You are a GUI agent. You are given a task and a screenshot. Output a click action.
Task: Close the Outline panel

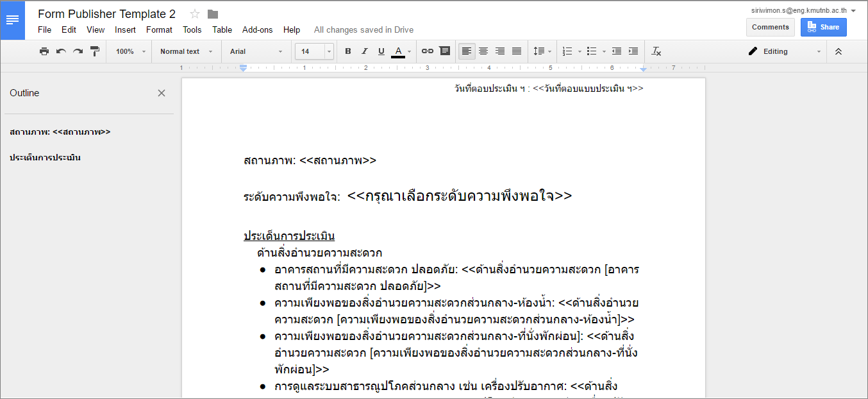click(x=162, y=93)
